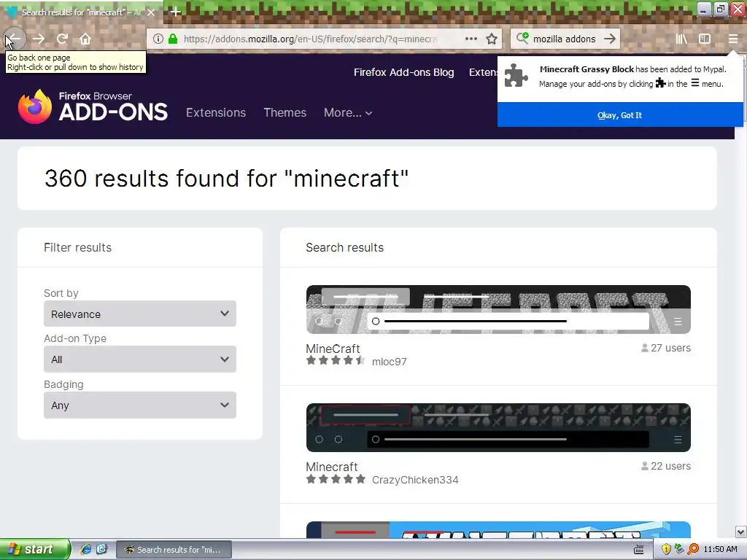
Task: Bookmark this page with the star icon
Action: [492, 39]
